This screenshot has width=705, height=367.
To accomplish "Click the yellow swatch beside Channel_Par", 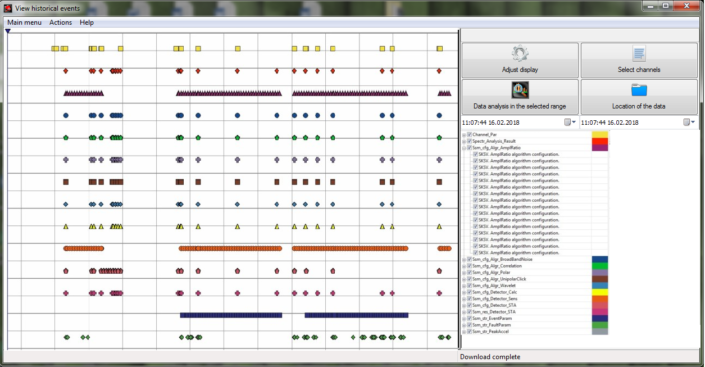I will tap(600, 134).
